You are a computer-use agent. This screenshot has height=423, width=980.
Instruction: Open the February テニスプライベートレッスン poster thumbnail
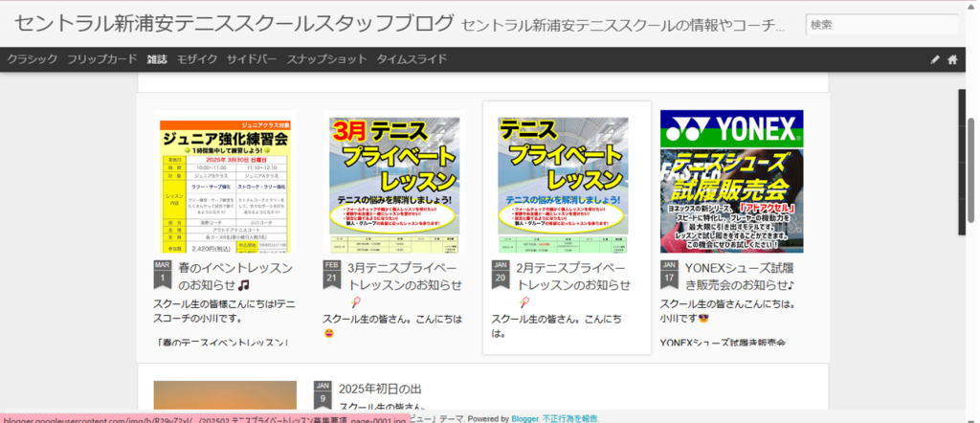[563, 181]
